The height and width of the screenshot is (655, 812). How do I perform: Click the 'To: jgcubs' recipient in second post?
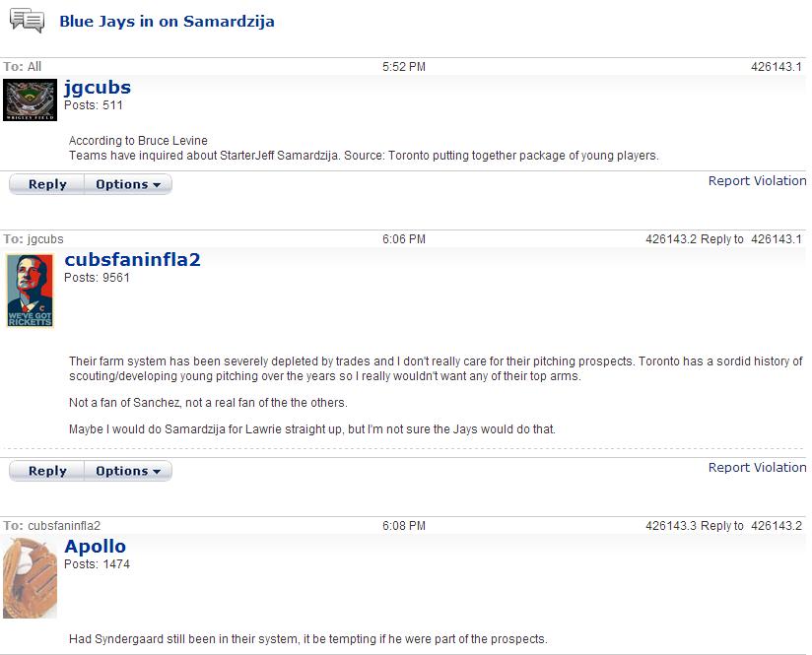(x=45, y=239)
